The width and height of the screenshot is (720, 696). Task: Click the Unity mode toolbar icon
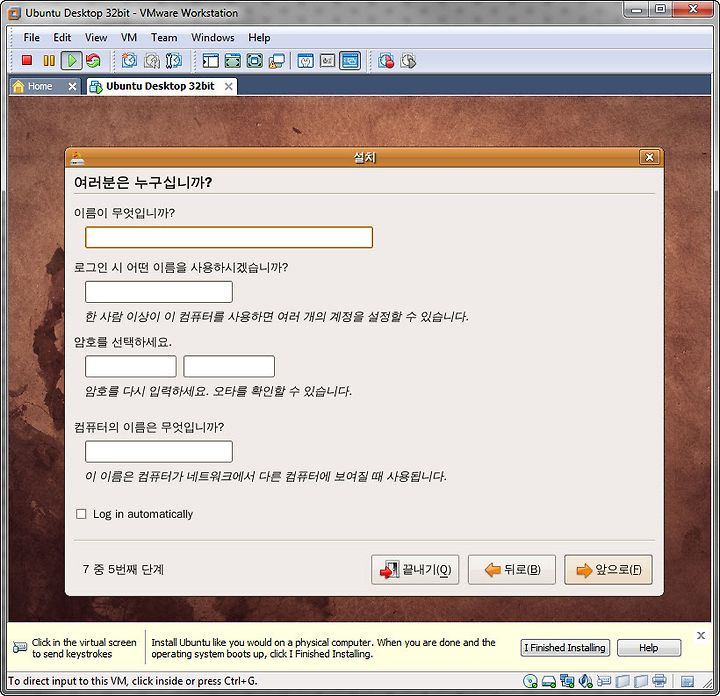click(277, 61)
